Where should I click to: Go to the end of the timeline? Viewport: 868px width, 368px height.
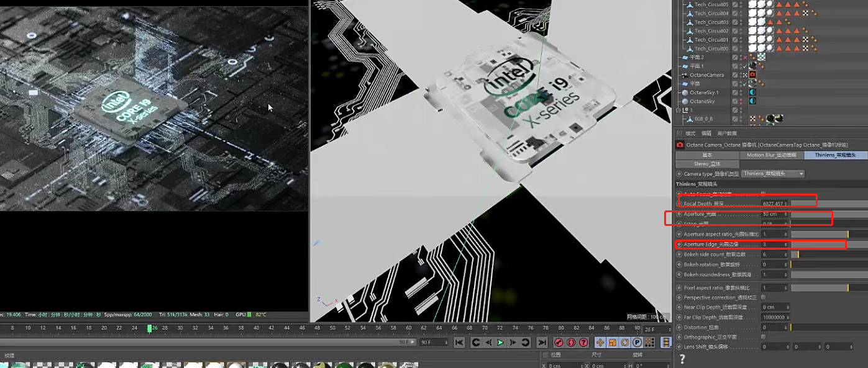[x=542, y=342]
